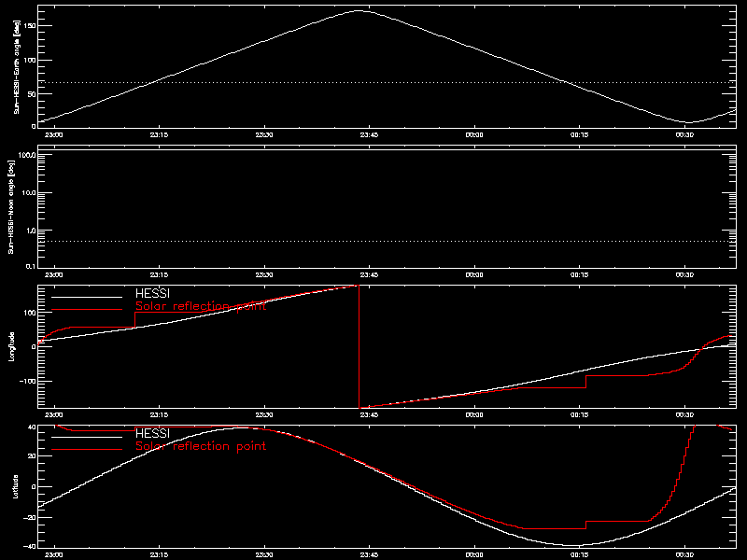Click the red legend line in Longitude plot
Screen dimensions: 747x560
coord(87,310)
